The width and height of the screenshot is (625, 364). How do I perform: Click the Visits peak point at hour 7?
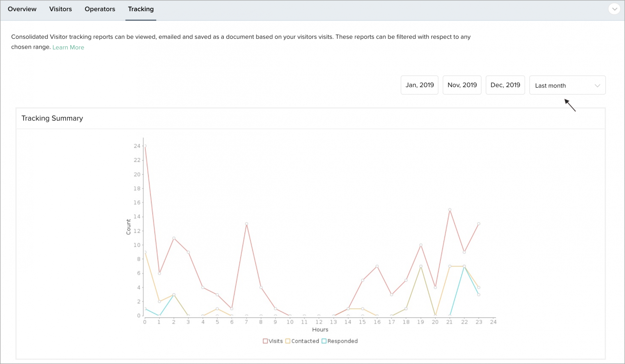[x=246, y=224]
